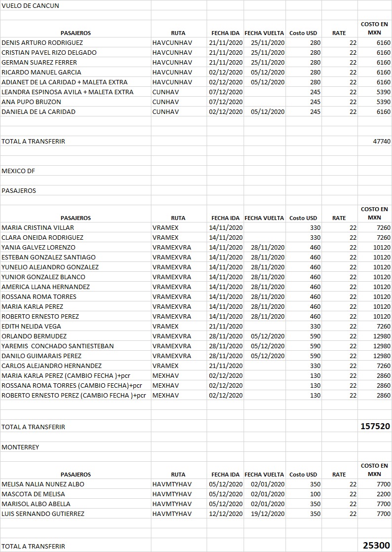
Task: Select the LUIS SERNANDO GUTIERREZ cell
Action: click(75, 514)
